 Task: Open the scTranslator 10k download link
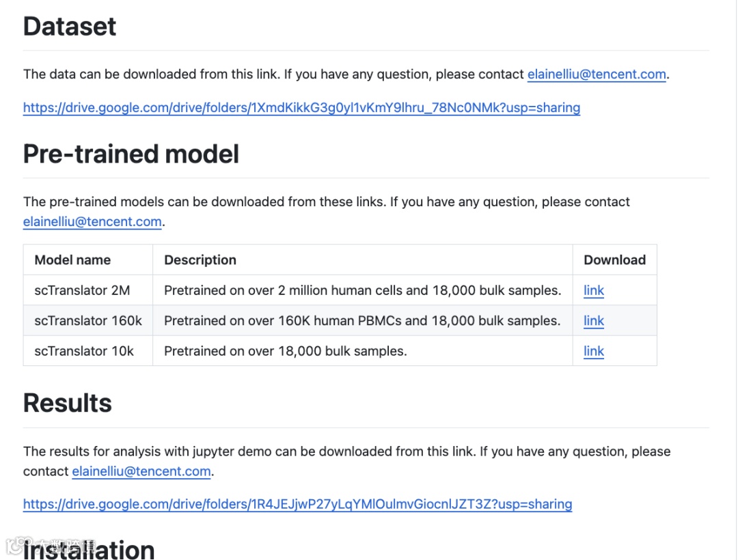[593, 352]
